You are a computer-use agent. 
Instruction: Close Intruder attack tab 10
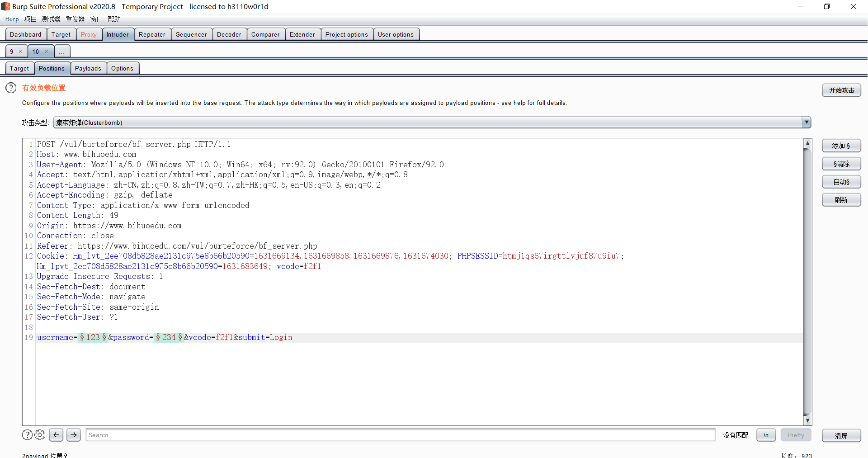pos(47,52)
